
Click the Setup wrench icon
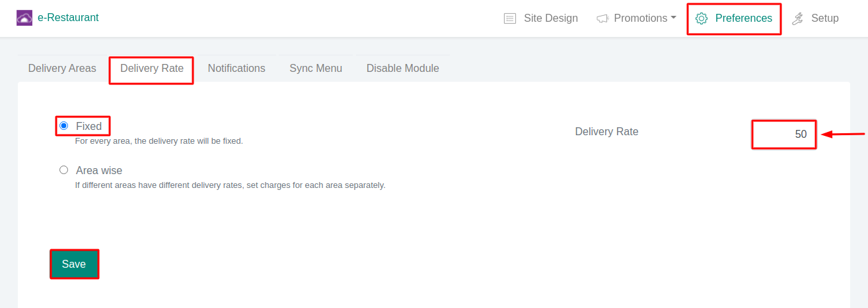pyautogui.click(x=798, y=18)
